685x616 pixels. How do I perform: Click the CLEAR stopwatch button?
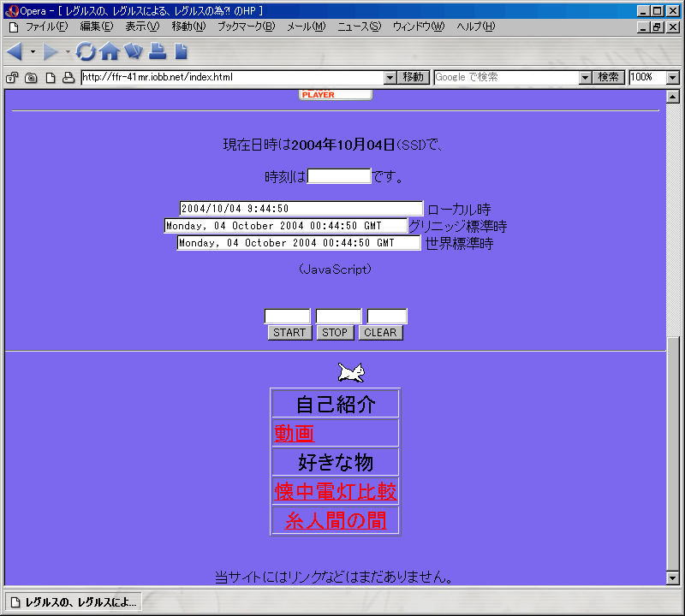[x=380, y=333]
